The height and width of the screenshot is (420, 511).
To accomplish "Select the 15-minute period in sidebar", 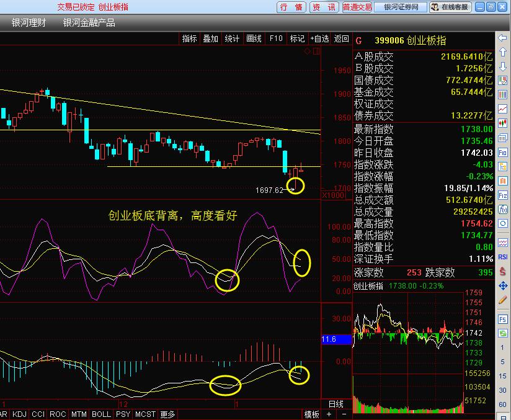I will click(502, 376).
